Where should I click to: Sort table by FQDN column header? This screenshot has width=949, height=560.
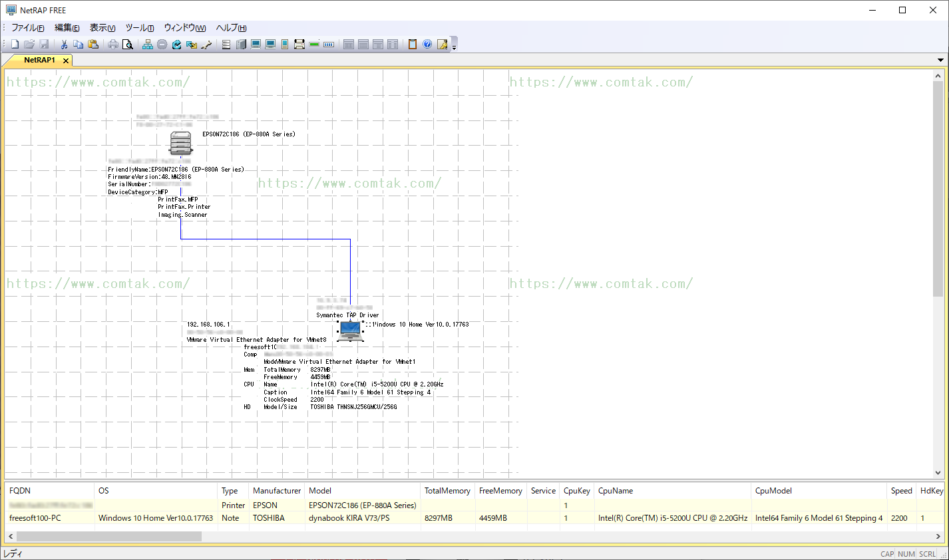pyautogui.click(x=50, y=491)
